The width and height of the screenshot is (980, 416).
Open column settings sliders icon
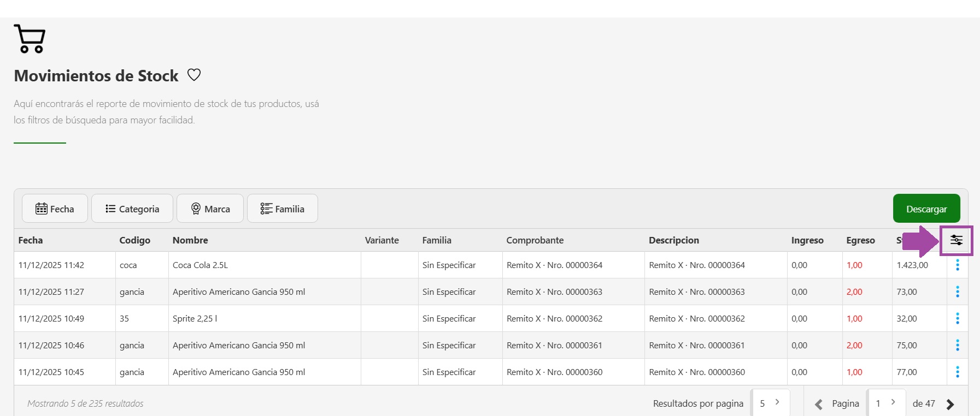pos(956,240)
